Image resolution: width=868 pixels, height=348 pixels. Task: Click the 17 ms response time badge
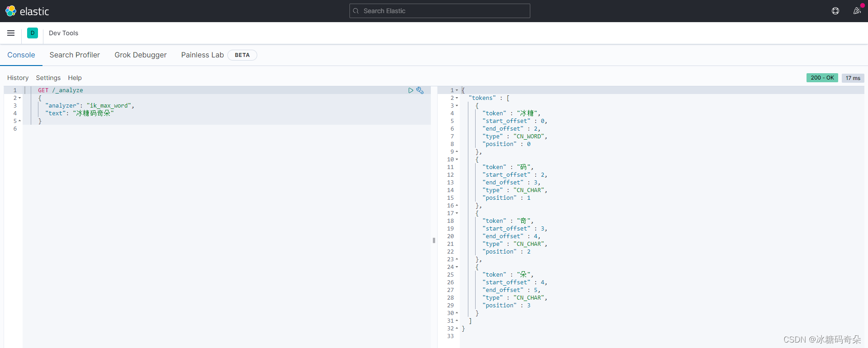pos(853,78)
